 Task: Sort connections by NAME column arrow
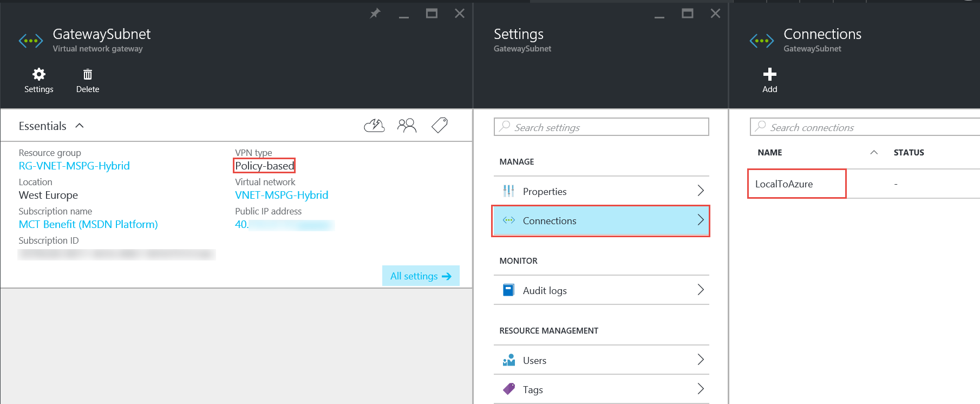874,153
